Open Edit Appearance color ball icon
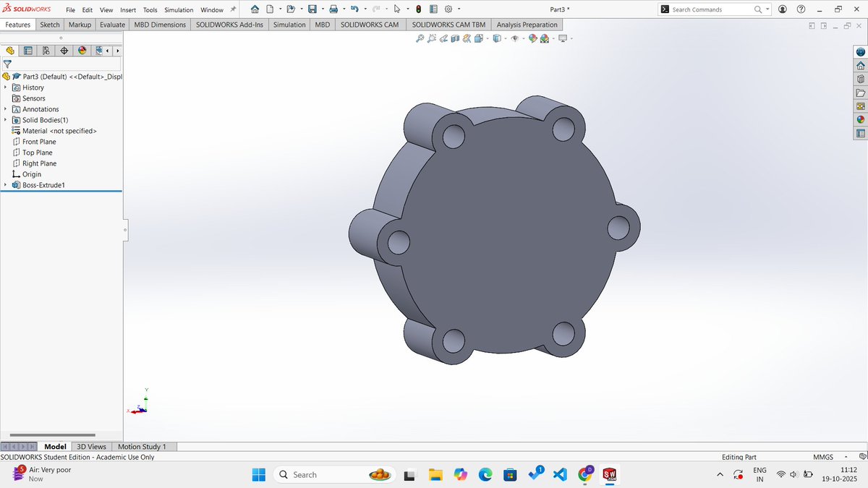This screenshot has width=868, height=488. tap(532, 38)
